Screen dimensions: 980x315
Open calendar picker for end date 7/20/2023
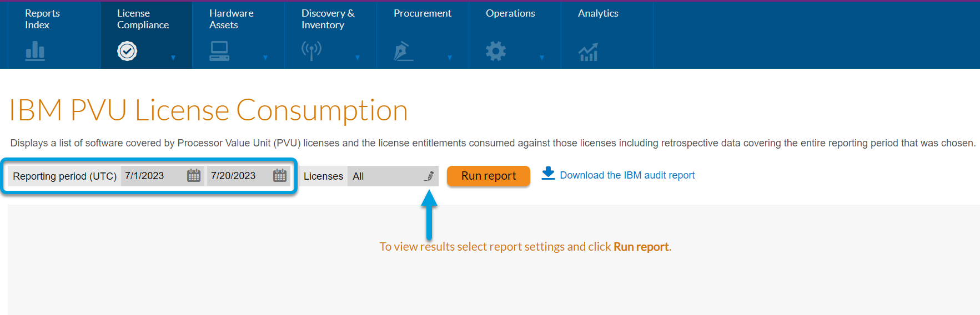point(280,176)
